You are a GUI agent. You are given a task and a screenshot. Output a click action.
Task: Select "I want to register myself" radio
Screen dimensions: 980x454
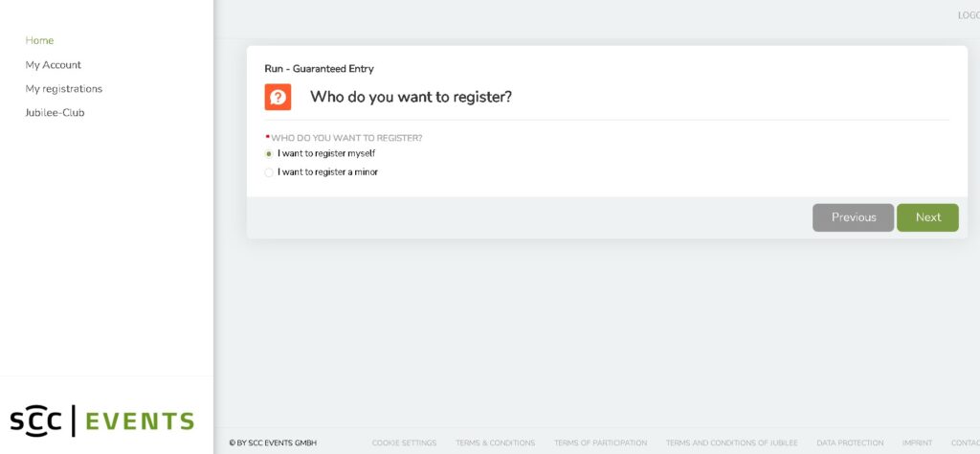pyautogui.click(x=269, y=154)
